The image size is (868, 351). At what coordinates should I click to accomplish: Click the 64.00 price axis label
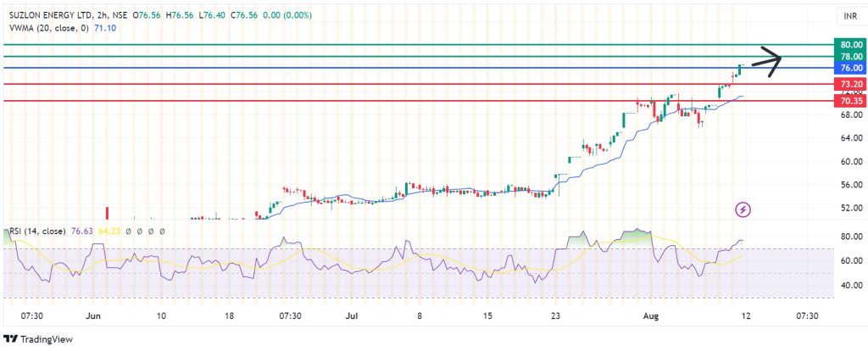tap(851, 138)
